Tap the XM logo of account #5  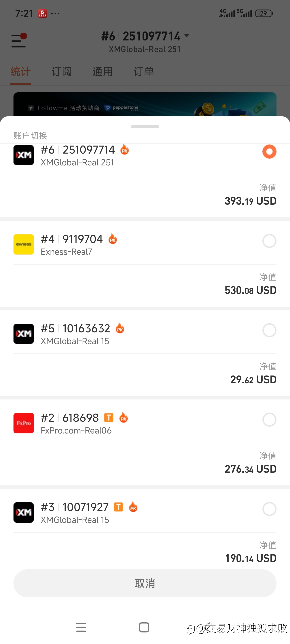pyautogui.click(x=24, y=334)
